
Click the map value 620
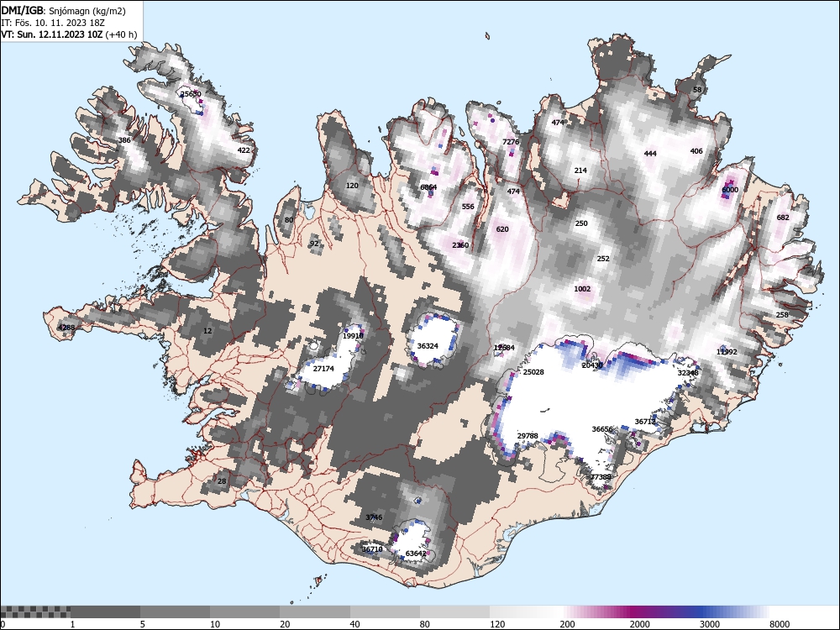coord(502,229)
